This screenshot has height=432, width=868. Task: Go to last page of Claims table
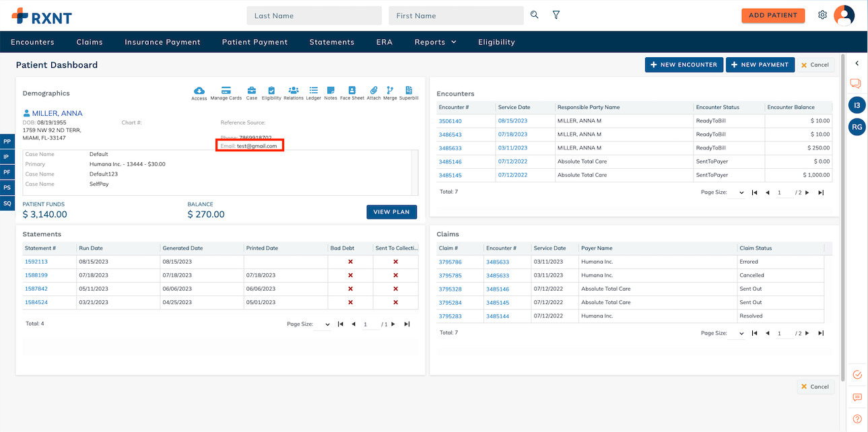[821, 333]
